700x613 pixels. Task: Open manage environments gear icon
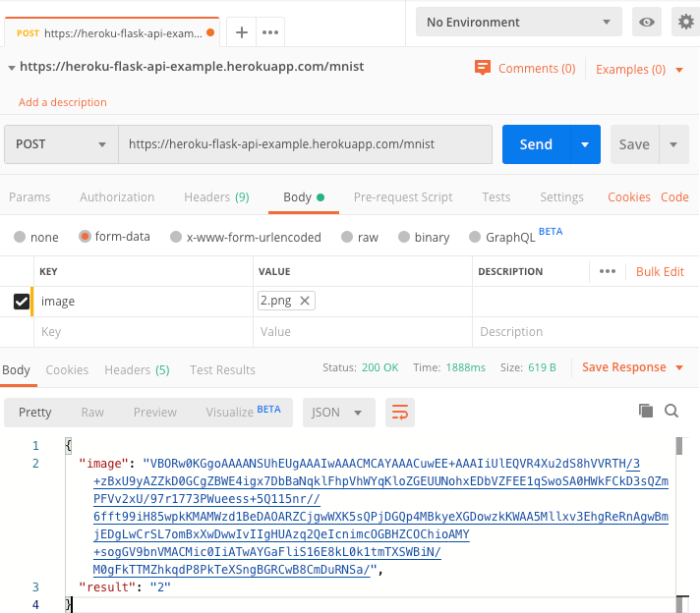pos(685,22)
